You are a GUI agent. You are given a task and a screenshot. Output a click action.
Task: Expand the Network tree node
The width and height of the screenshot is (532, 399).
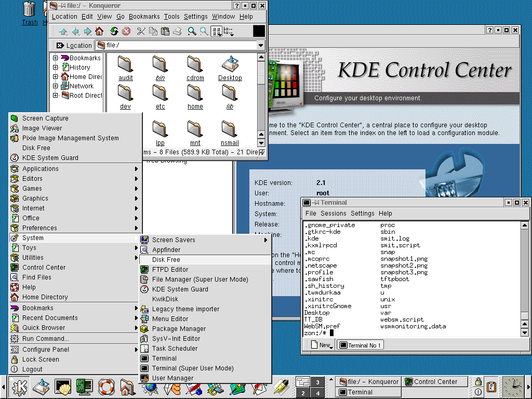[x=56, y=86]
